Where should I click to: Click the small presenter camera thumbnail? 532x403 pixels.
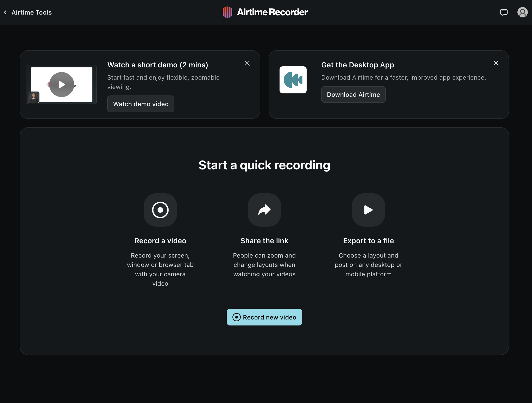34,97
